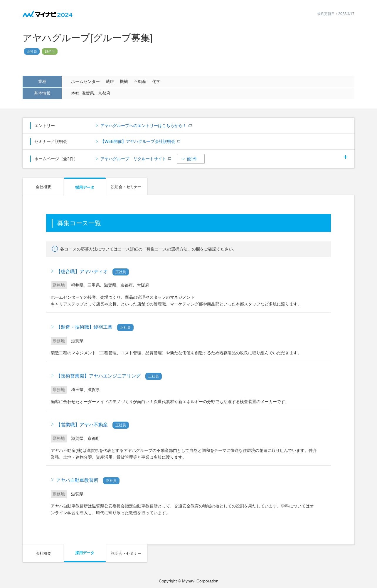Click 正社員 badge next to アヤハディオ

tap(121, 272)
